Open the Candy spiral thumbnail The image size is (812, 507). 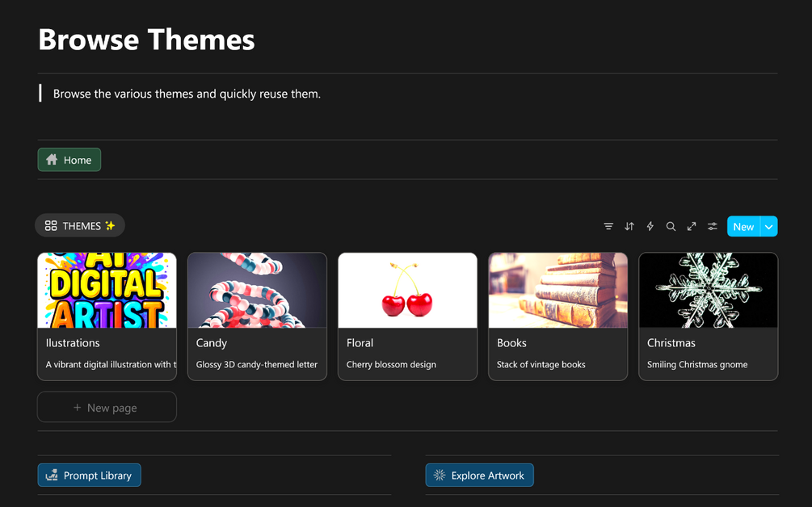click(x=258, y=290)
